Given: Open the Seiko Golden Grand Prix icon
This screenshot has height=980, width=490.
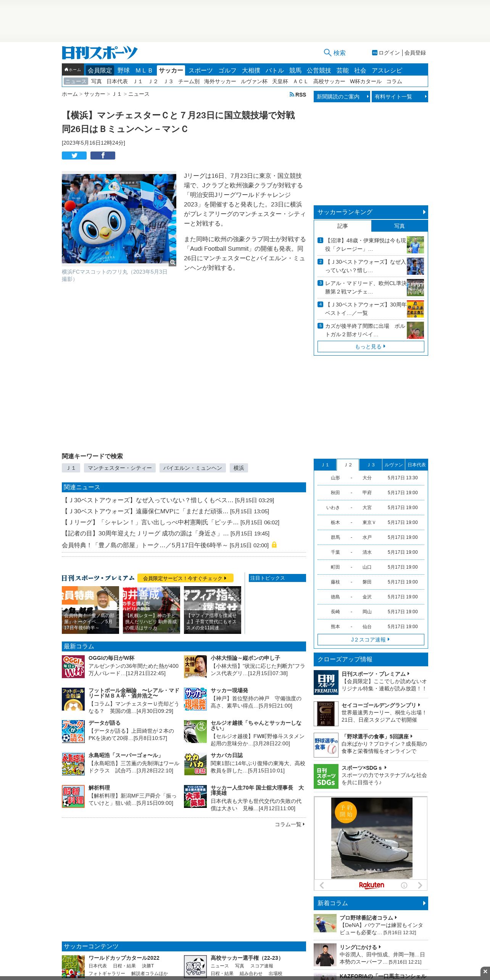Looking at the screenshot, I should 326,714.
